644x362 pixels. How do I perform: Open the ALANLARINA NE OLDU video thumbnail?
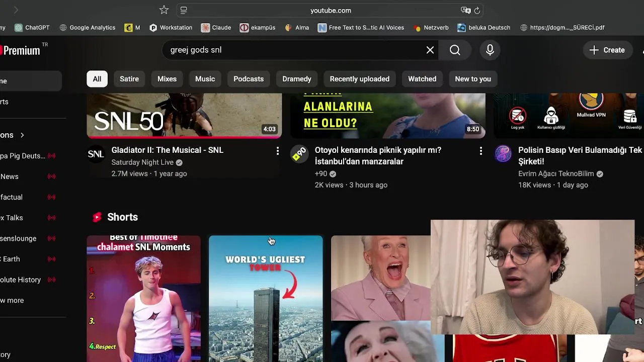[388, 115]
